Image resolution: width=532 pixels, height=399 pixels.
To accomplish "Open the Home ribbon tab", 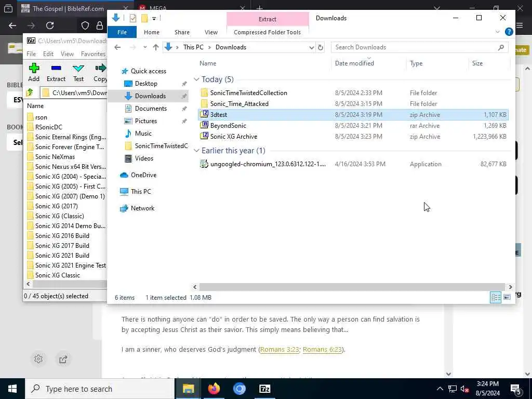I will (x=151, y=32).
